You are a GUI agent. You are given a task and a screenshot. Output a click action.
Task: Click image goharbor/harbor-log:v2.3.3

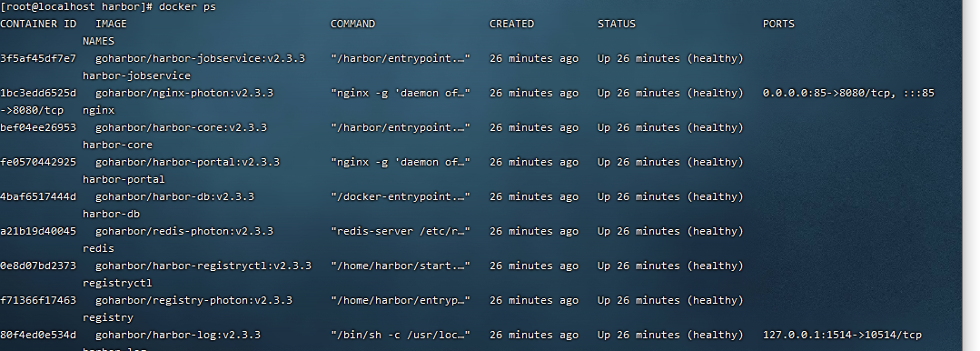pos(178,335)
